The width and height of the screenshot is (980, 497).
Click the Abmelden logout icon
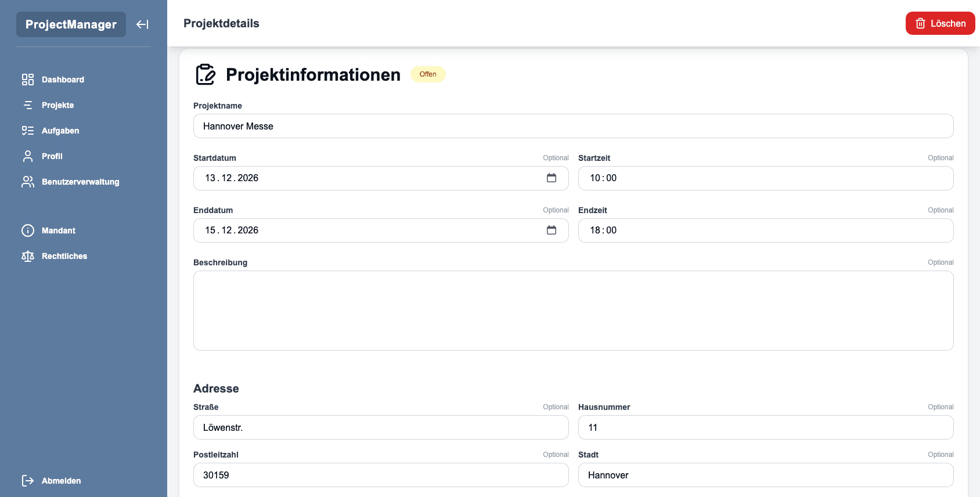coord(28,481)
